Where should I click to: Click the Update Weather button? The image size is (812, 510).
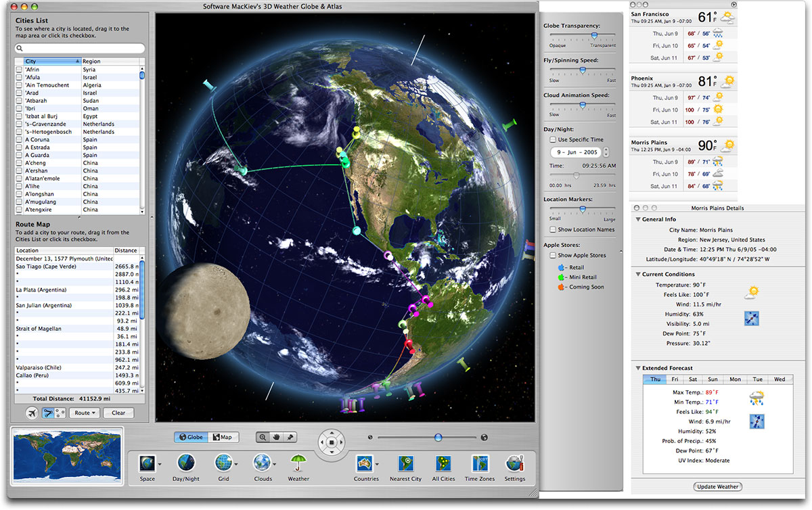click(718, 486)
